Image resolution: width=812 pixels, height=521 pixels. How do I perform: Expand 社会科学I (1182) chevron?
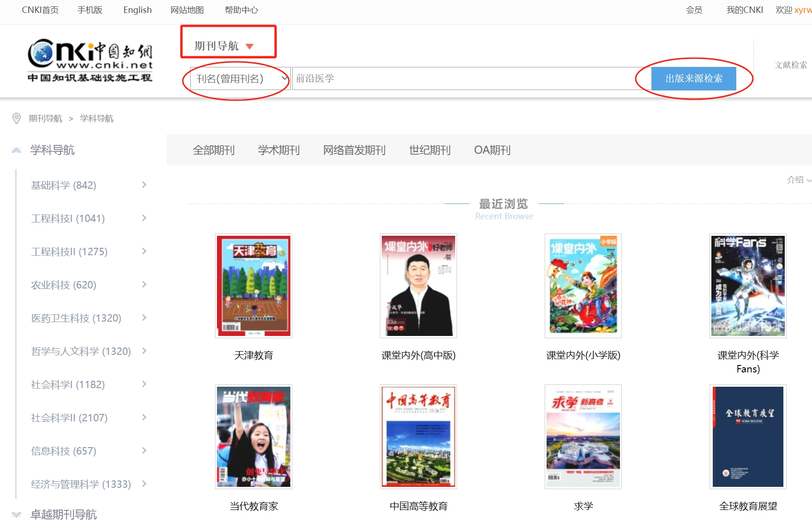144,384
